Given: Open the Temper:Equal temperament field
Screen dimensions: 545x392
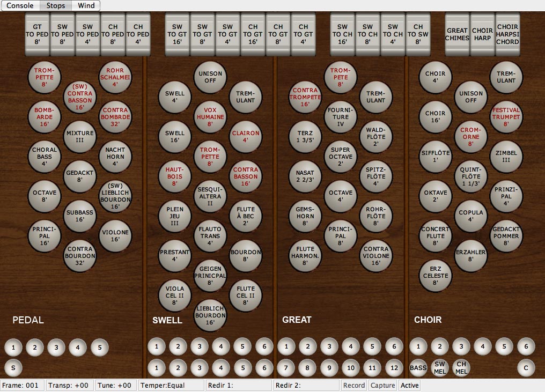Looking at the screenshot, I should pyautogui.click(x=171, y=386).
